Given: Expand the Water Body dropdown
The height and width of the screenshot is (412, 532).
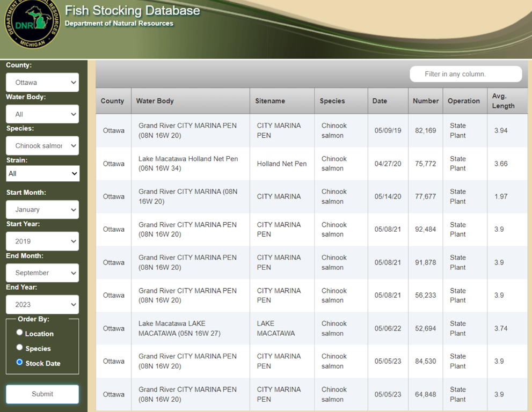Looking at the screenshot, I should [42, 114].
